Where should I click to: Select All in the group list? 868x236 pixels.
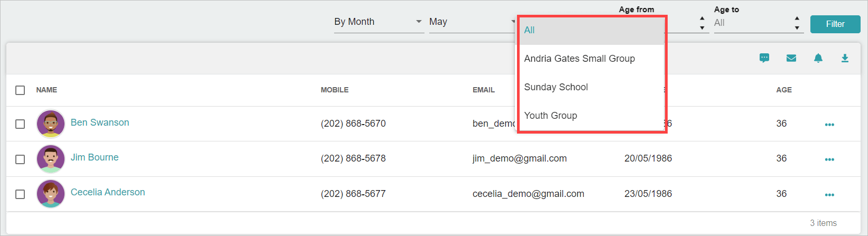590,30
